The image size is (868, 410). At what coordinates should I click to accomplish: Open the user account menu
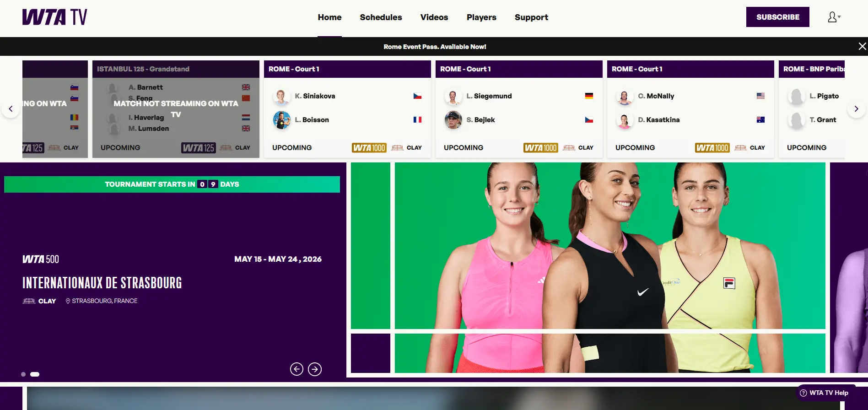[834, 17]
